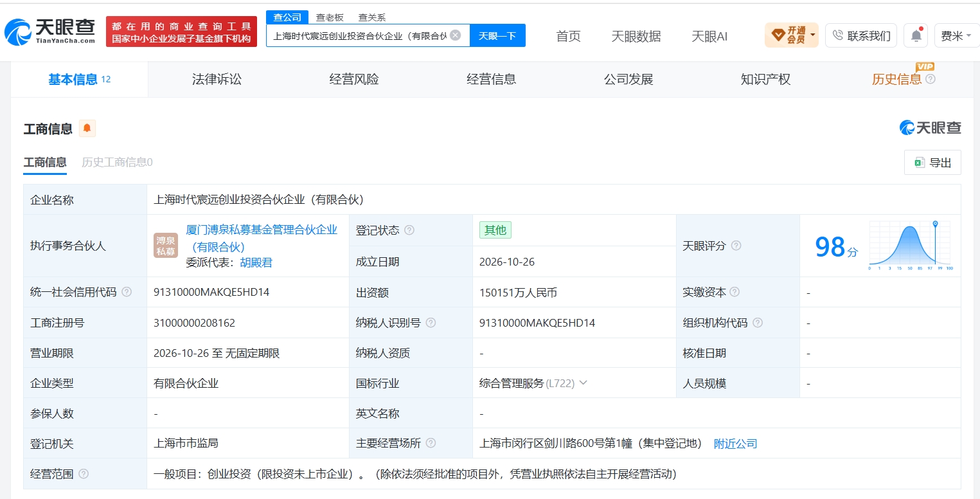Screen dimensions: 980x499
Task: Click the 溥泉私募 company logo badge
Action: coord(166,246)
